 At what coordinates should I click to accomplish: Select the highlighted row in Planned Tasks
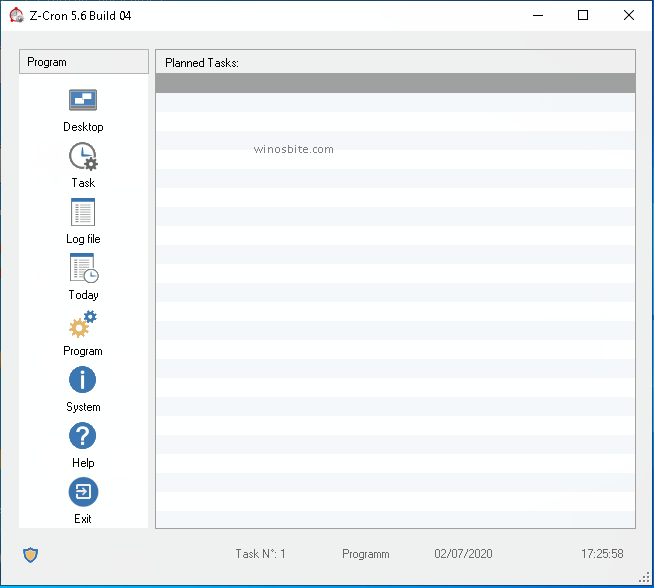click(x=395, y=83)
